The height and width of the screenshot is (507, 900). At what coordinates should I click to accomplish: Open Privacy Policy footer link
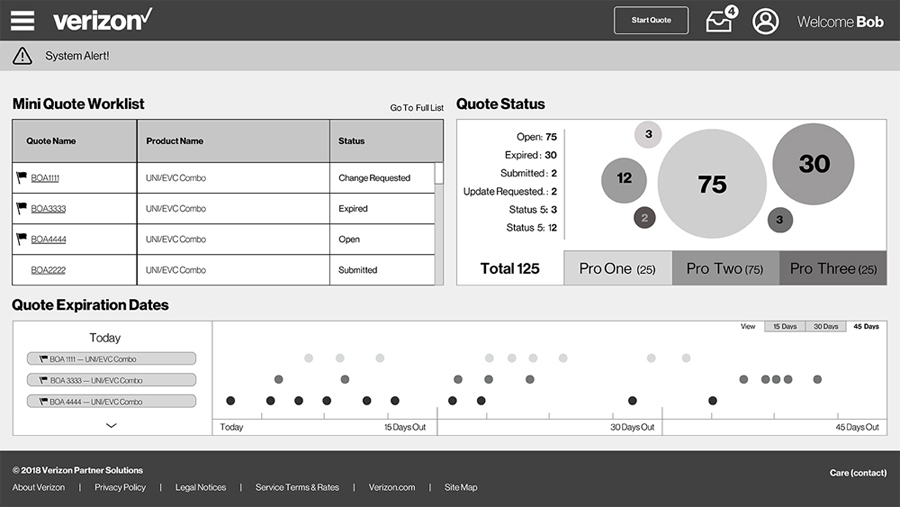coord(120,487)
